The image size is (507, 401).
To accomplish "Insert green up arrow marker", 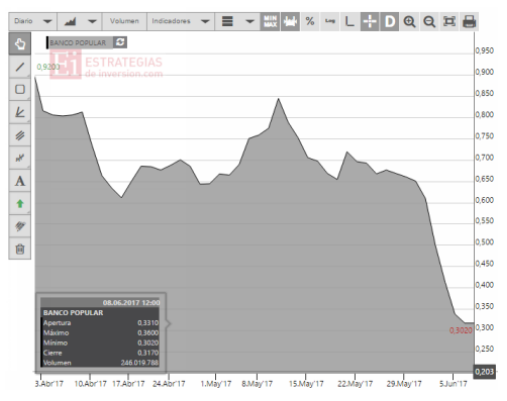I will 20,203.
